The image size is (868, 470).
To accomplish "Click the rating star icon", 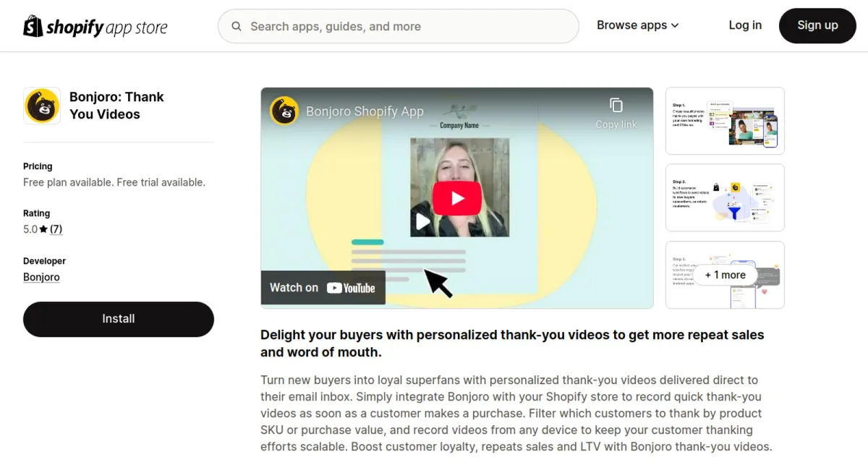I will 43,229.
